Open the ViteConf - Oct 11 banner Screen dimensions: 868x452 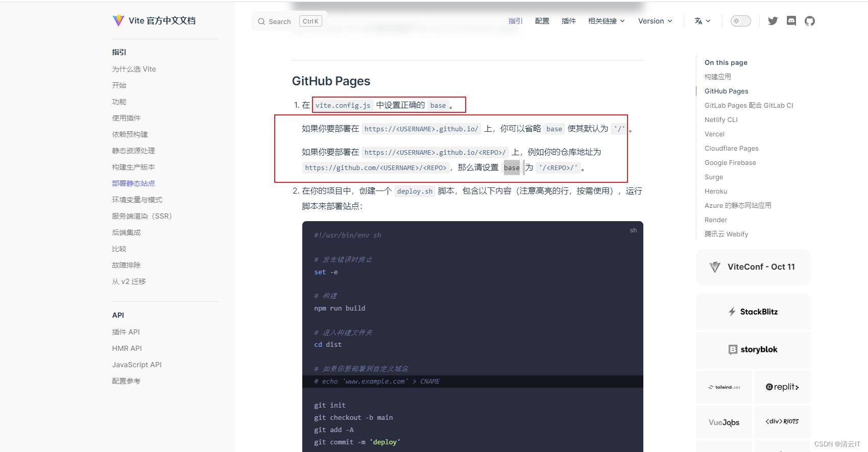tap(753, 267)
